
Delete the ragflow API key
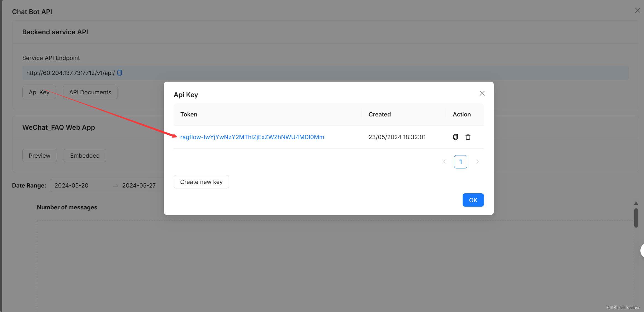click(468, 137)
